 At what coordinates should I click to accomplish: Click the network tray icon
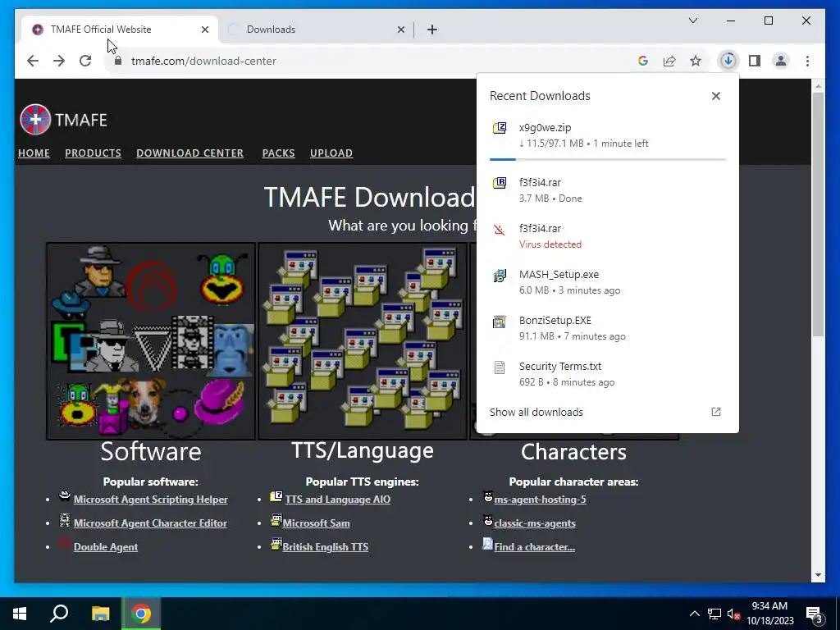point(714,614)
